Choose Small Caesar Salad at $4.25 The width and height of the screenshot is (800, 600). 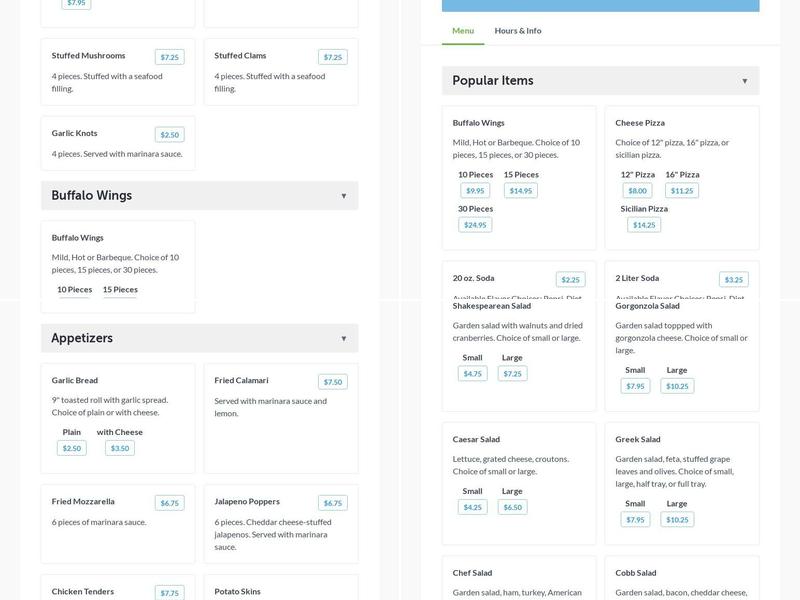[472, 507]
